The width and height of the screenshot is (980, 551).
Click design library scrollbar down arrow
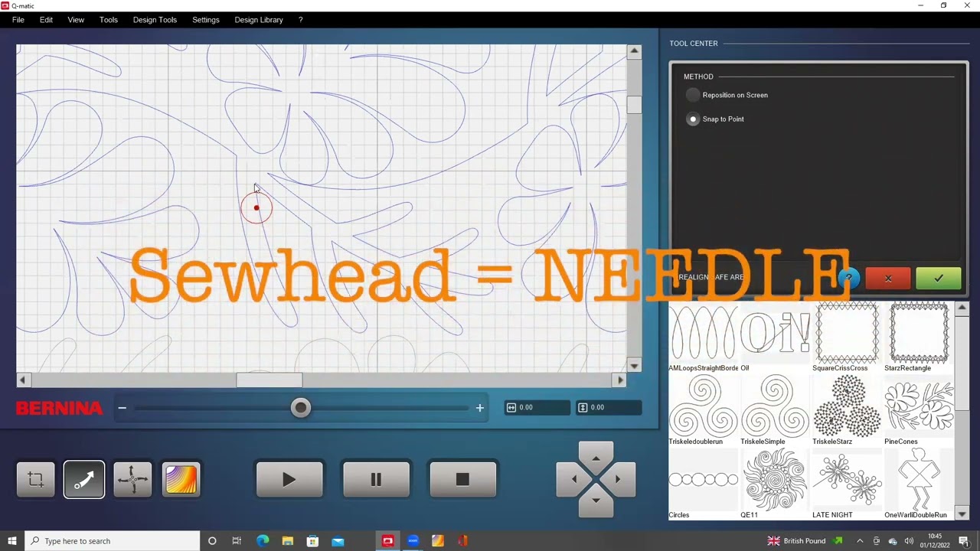[962, 514]
